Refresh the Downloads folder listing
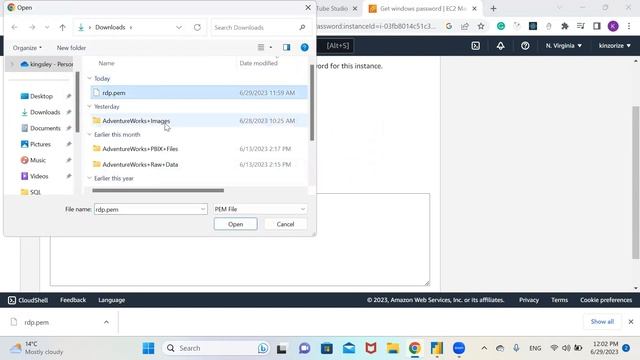The height and width of the screenshot is (360, 640). pos(197,27)
